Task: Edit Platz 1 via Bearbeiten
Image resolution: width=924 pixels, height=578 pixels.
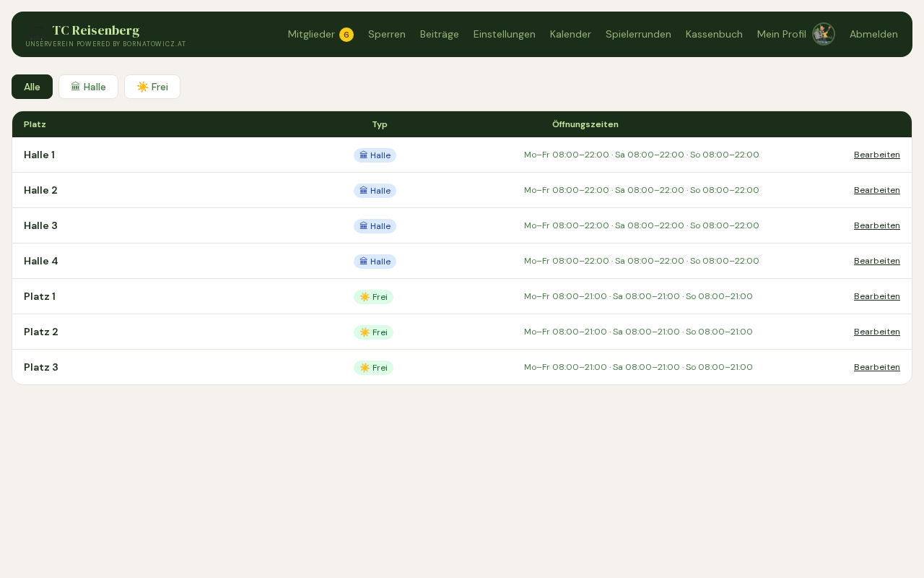Action: (877, 296)
